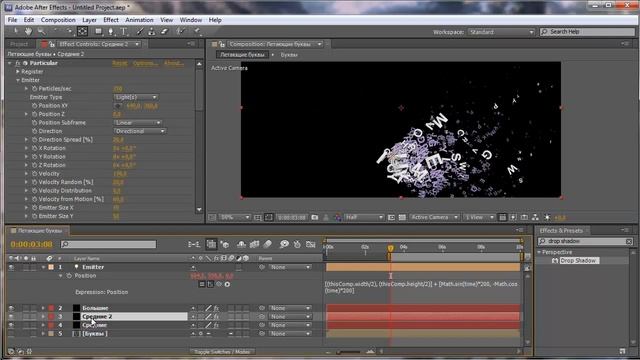Open the viewer magnification dropdown
The image size is (640, 360).
pyautogui.click(x=235, y=218)
